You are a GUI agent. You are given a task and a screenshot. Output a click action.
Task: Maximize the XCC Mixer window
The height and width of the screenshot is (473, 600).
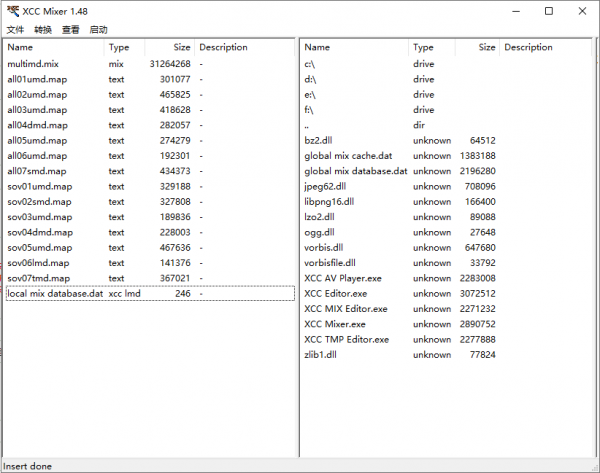pyautogui.click(x=549, y=11)
